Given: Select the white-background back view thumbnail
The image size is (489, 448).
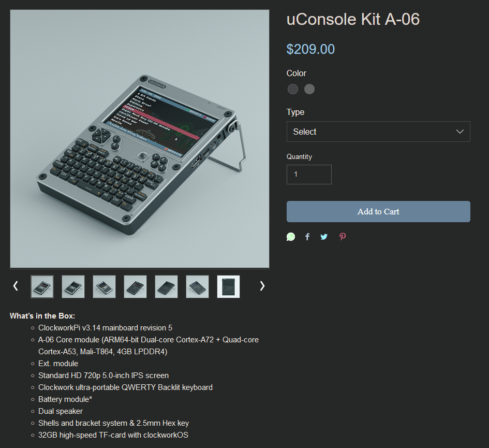Looking at the screenshot, I should click(228, 286).
